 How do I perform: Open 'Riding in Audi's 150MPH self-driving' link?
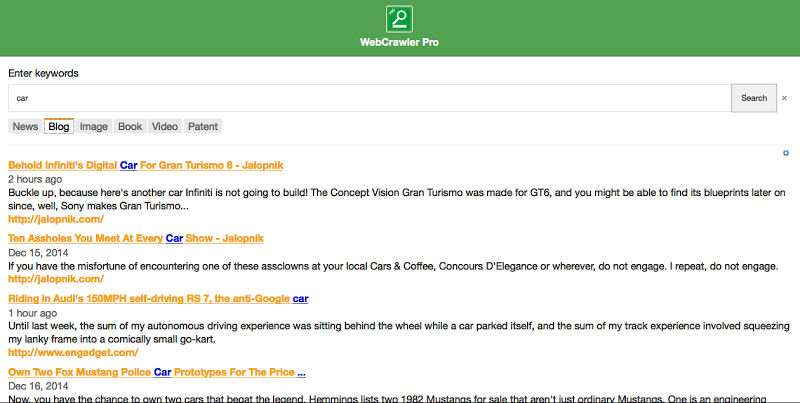coord(158,298)
